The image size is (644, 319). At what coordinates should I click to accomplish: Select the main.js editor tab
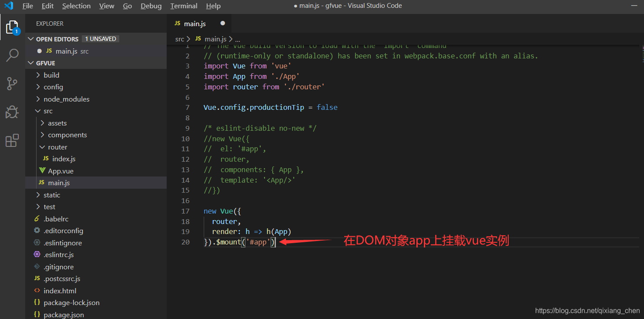click(x=199, y=24)
